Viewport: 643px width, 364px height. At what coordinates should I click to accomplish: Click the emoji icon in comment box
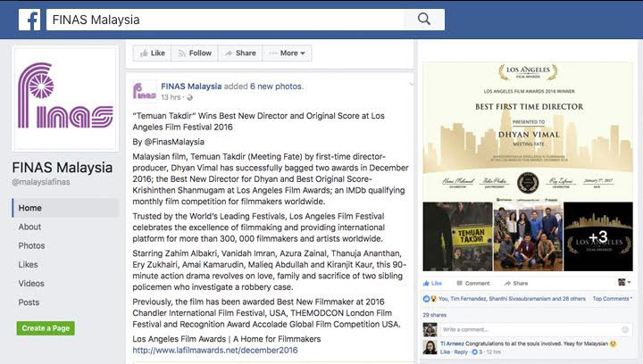click(x=625, y=329)
